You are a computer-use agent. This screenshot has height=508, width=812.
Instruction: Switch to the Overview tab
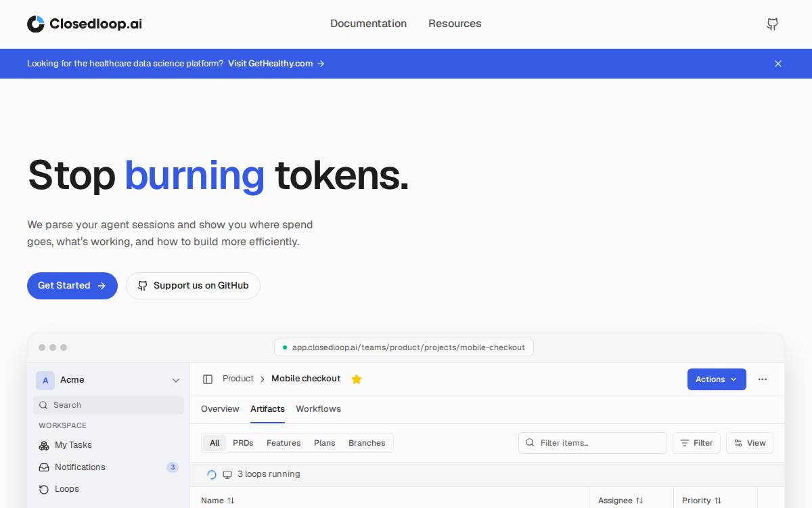click(220, 409)
